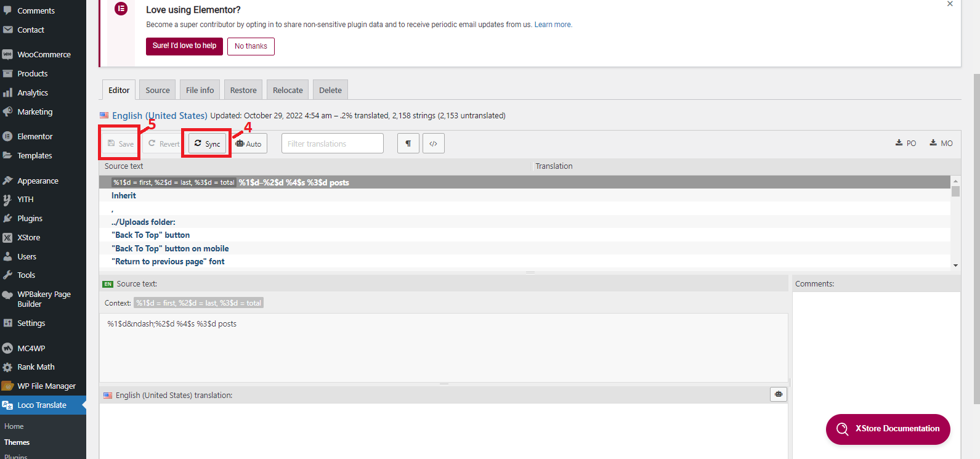The width and height of the screenshot is (980, 459).
Task: Open the Analytics section
Action: tap(33, 92)
